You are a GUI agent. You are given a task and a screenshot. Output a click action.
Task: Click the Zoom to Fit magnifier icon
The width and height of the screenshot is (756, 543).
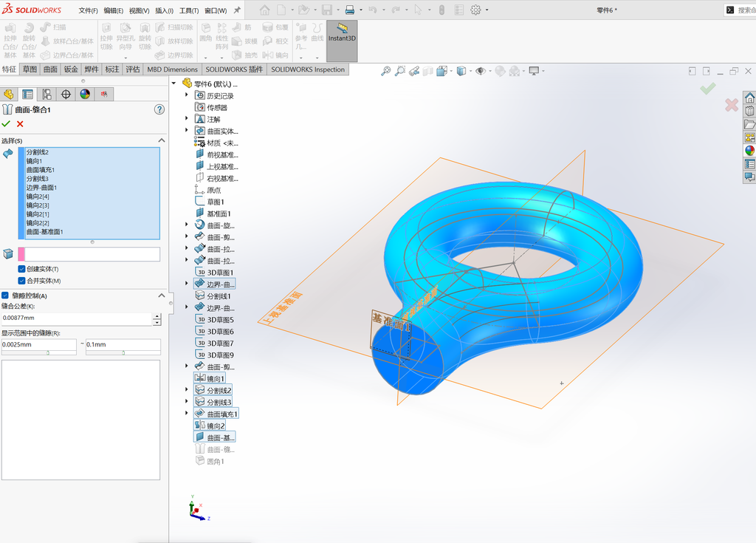click(x=385, y=72)
